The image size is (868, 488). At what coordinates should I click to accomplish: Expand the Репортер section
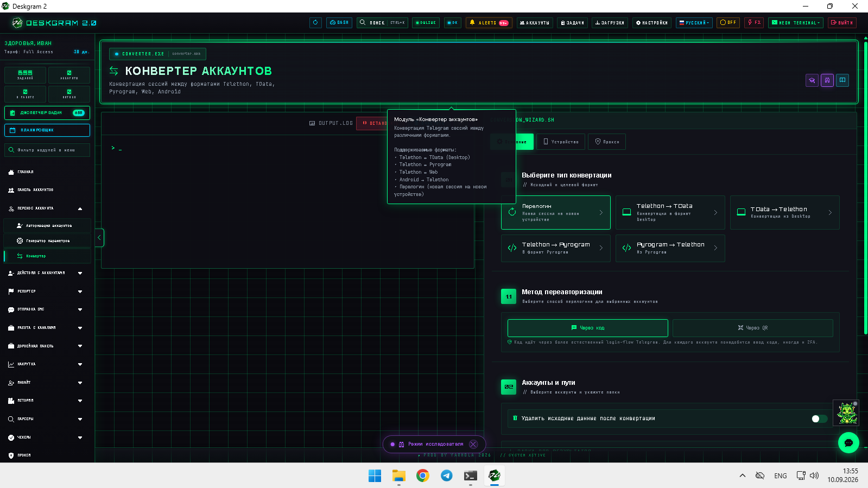click(x=46, y=291)
